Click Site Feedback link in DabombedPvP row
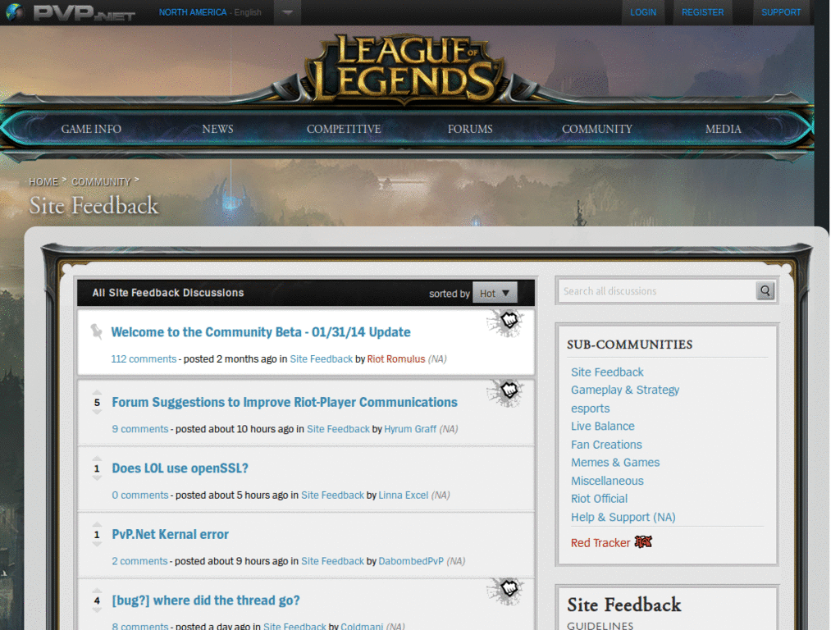The height and width of the screenshot is (630, 840). [x=333, y=561]
